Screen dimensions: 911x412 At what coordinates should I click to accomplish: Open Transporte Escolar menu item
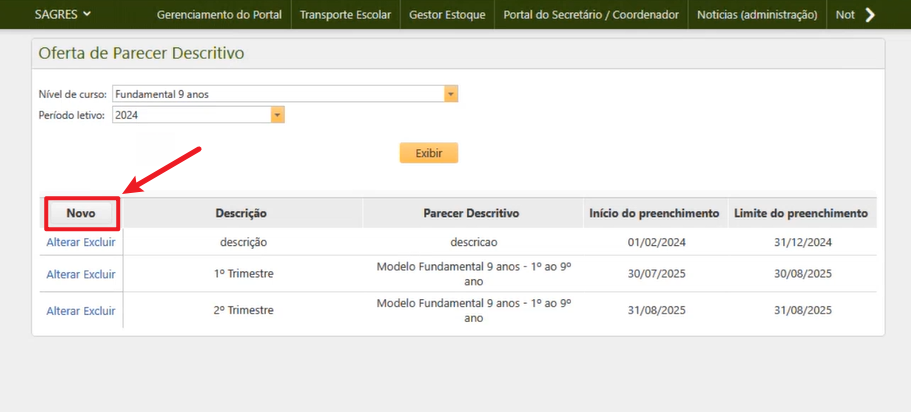(345, 15)
